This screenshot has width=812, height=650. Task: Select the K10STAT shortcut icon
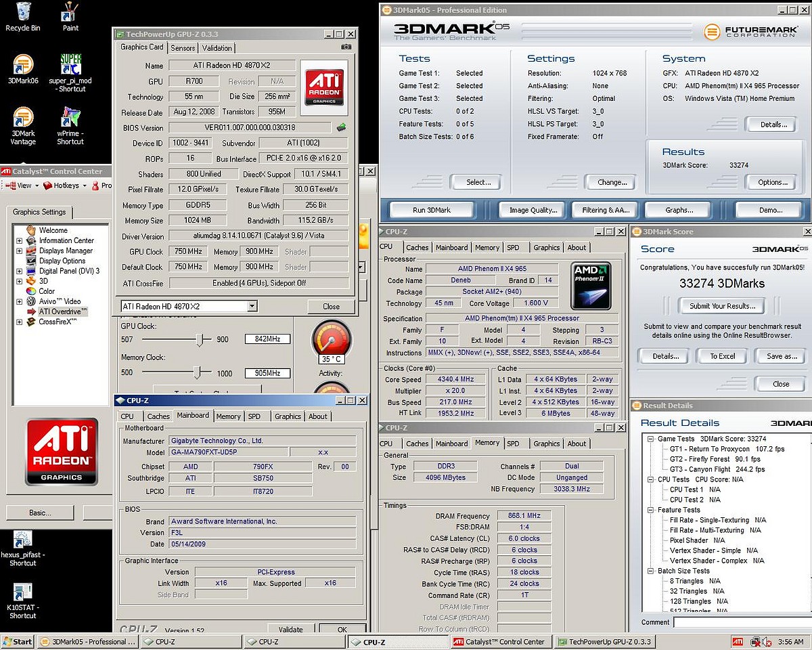tap(23, 602)
